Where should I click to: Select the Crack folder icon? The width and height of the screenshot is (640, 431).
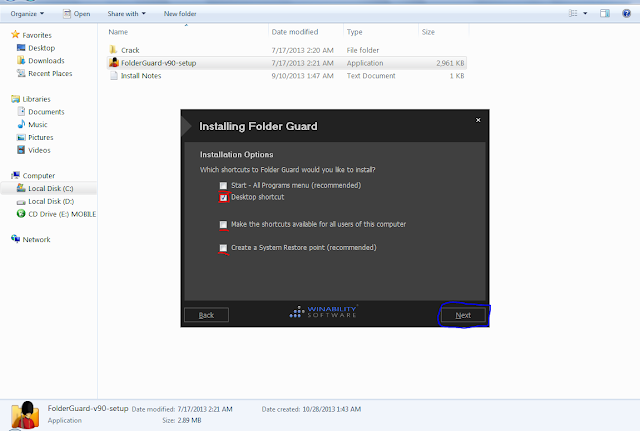coord(113,50)
